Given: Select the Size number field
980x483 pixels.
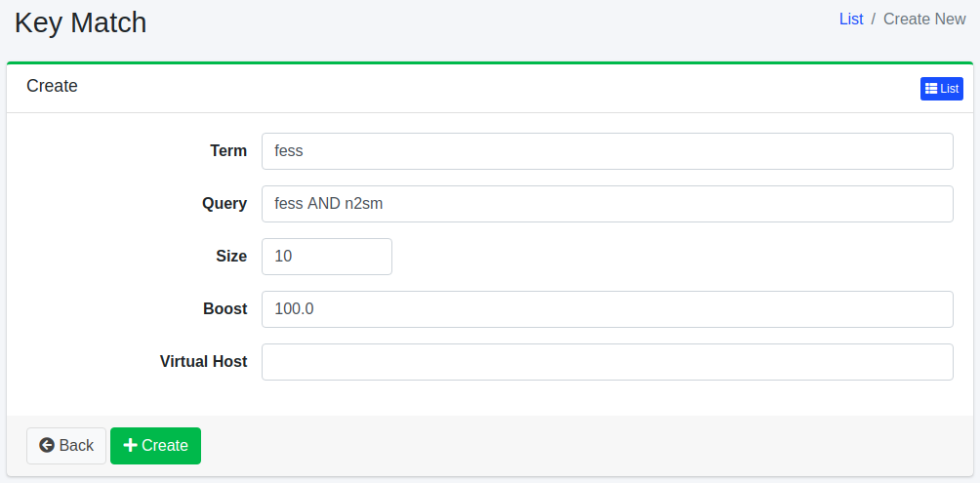Looking at the screenshot, I should (326, 257).
